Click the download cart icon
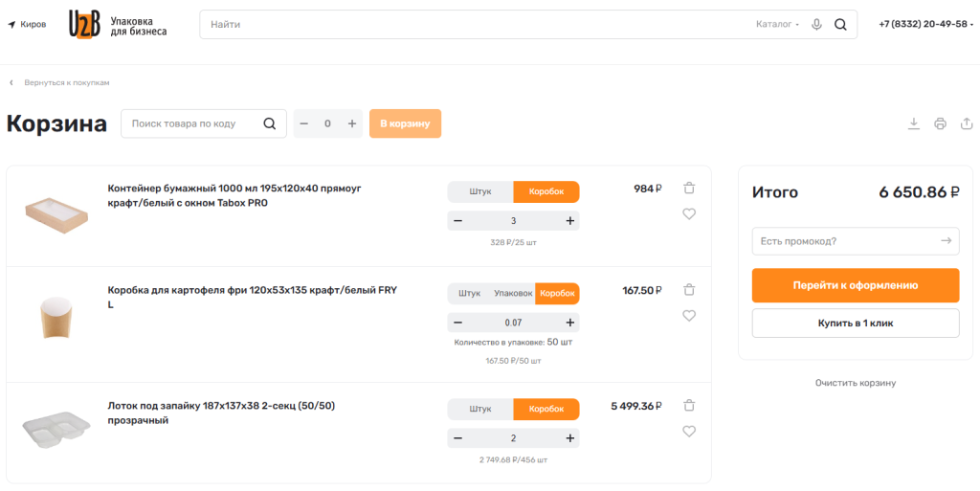The height and width of the screenshot is (491, 980). point(914,123)
